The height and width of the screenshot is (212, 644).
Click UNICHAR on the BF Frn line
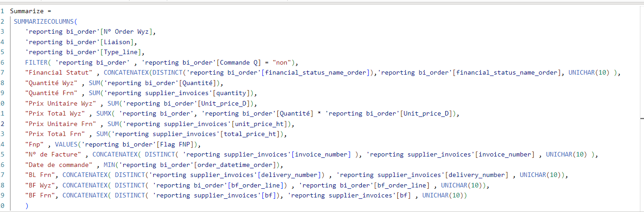click(435, 195)
